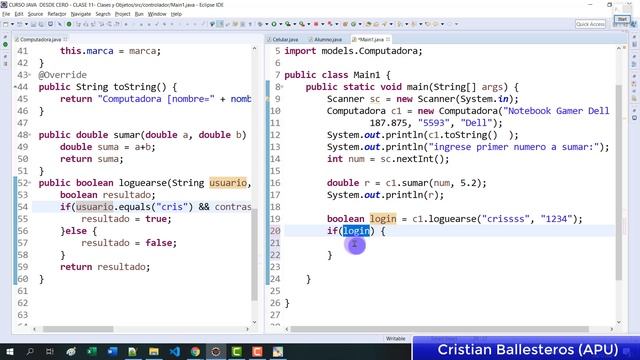Click 'import models.Computadora;' line
Screen dimensions: 640x360
click(x=353, y=51)
